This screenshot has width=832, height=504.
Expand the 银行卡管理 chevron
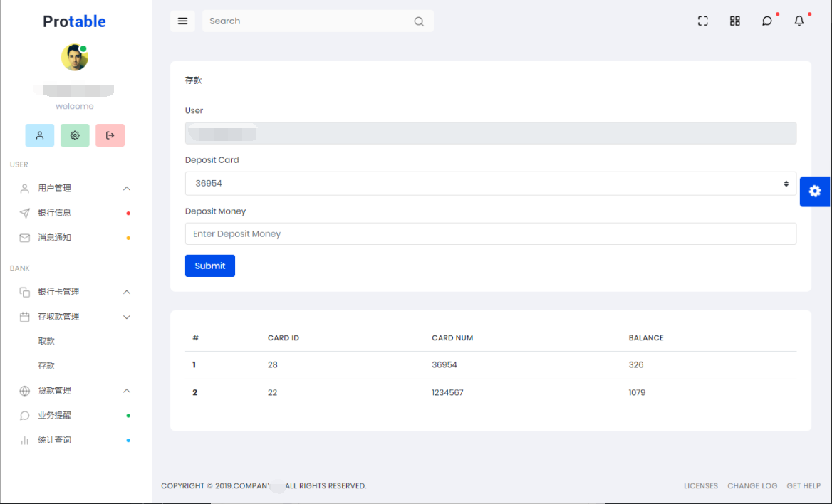tap(127, 293)
